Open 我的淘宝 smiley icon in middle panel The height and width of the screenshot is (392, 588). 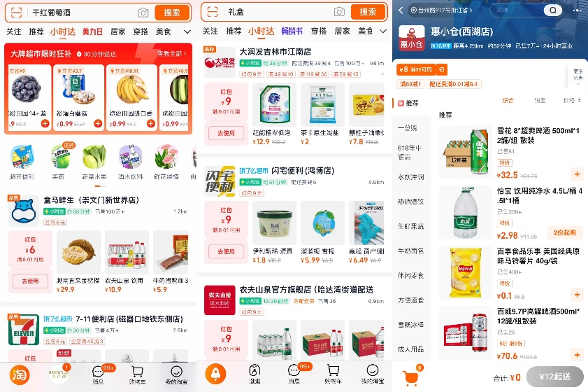(x=372, y=374)
